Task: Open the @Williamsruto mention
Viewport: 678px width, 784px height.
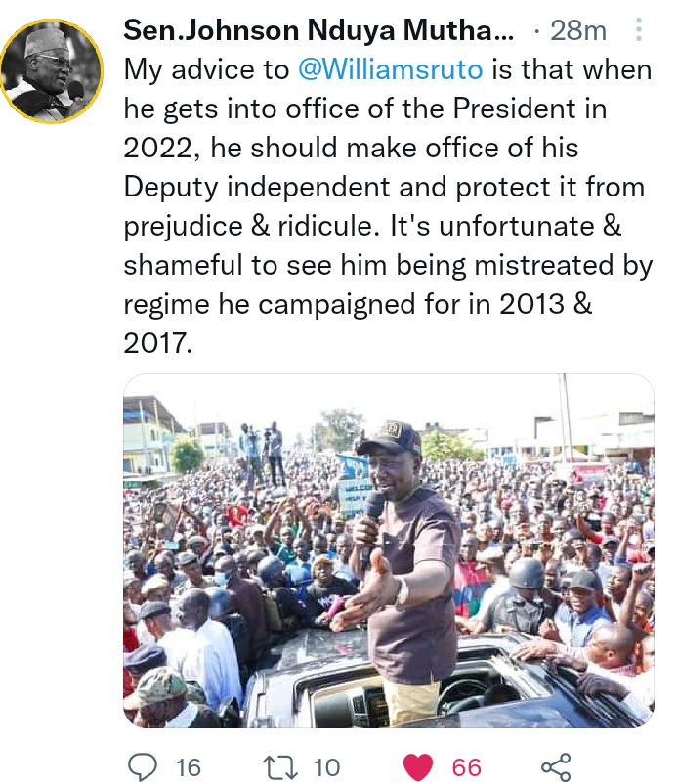Action: point(390,69)
